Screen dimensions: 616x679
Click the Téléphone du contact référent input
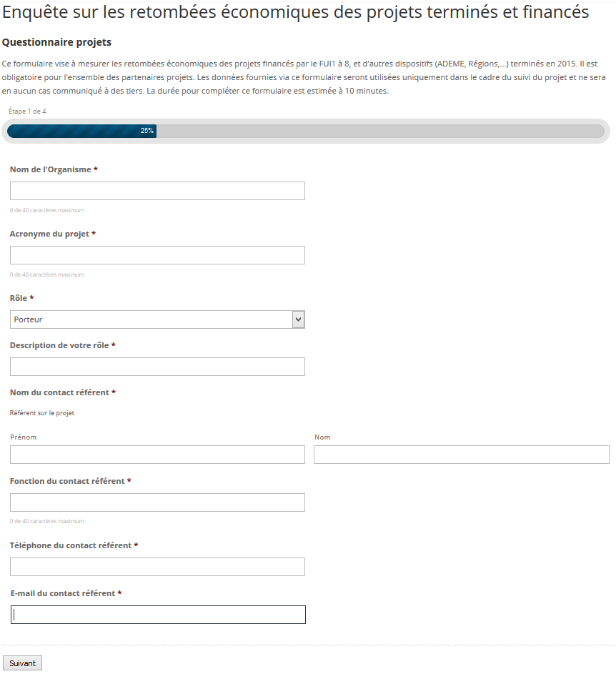point(157,567)
